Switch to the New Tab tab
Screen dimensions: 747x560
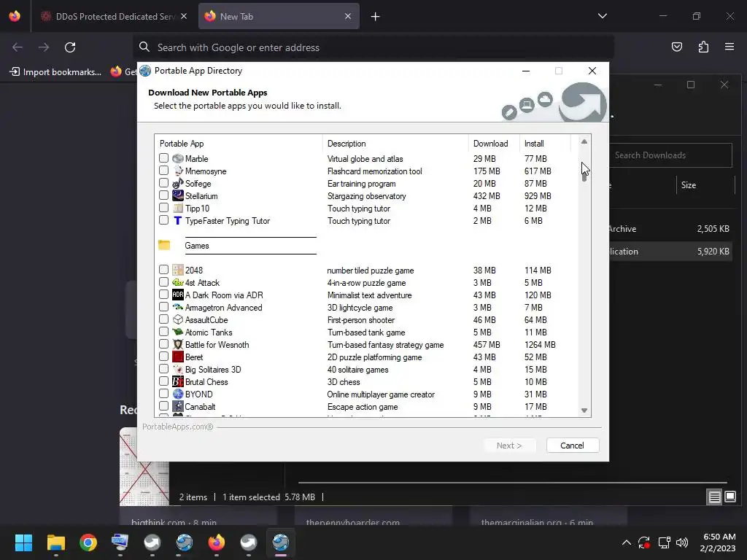pos(279,17)
